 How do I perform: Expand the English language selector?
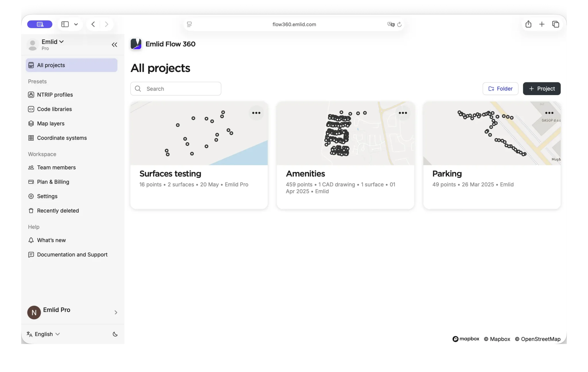43,334
